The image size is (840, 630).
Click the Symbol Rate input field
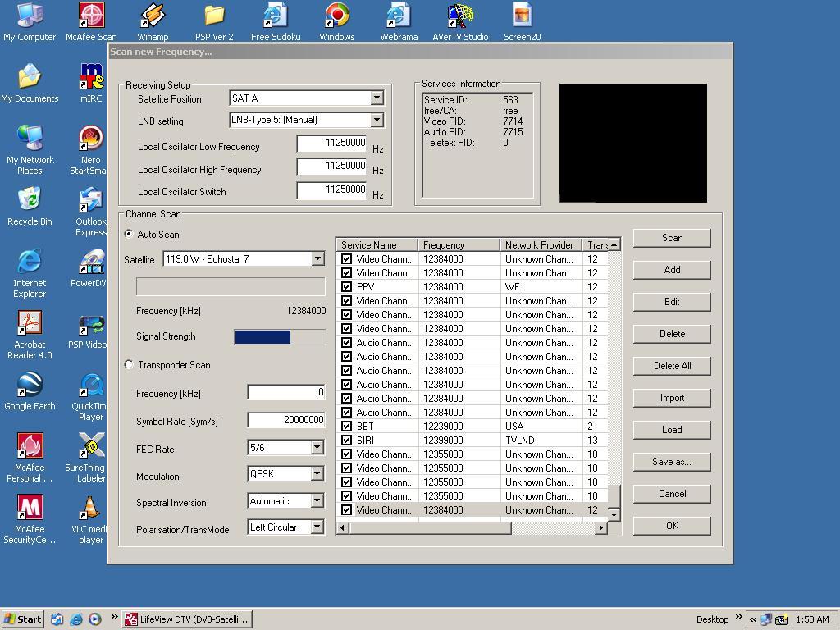286,419
